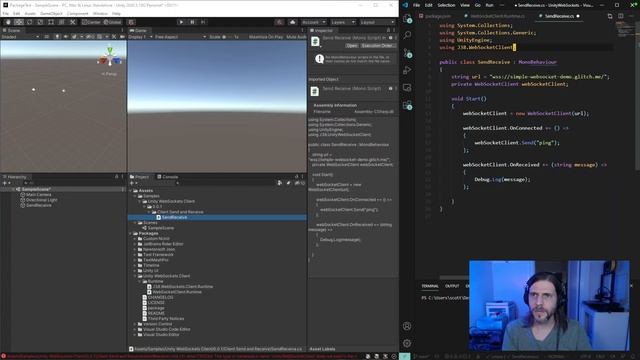The image size is (640, 360).
Task: Select Unity Transform tool
Action: (x=61, y=22)
